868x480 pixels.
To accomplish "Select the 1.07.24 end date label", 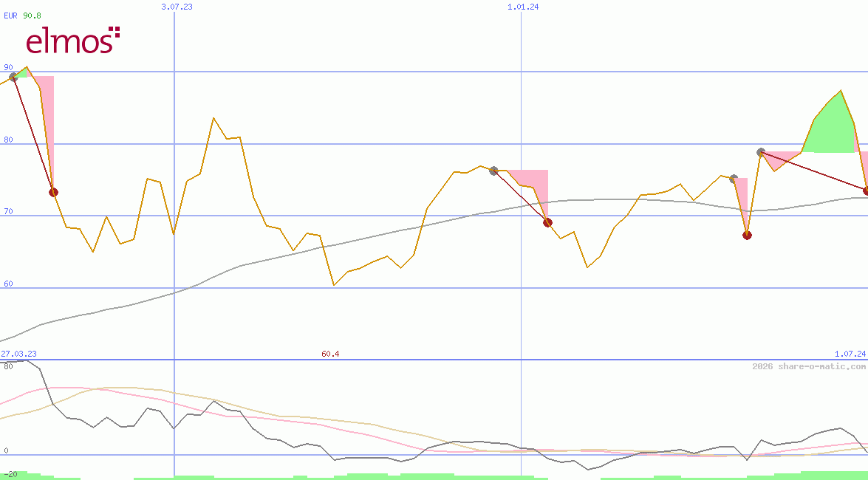I will coord(849,354).
